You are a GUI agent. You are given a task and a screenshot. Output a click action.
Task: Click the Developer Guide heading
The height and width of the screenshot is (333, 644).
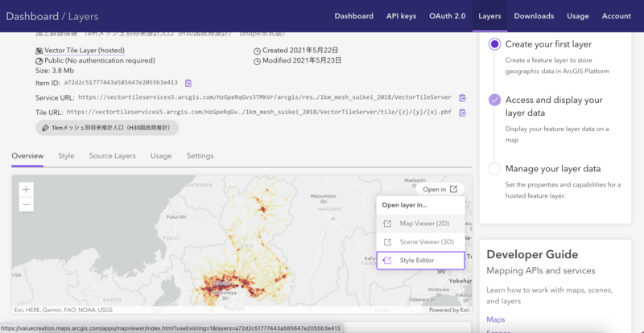532,254
